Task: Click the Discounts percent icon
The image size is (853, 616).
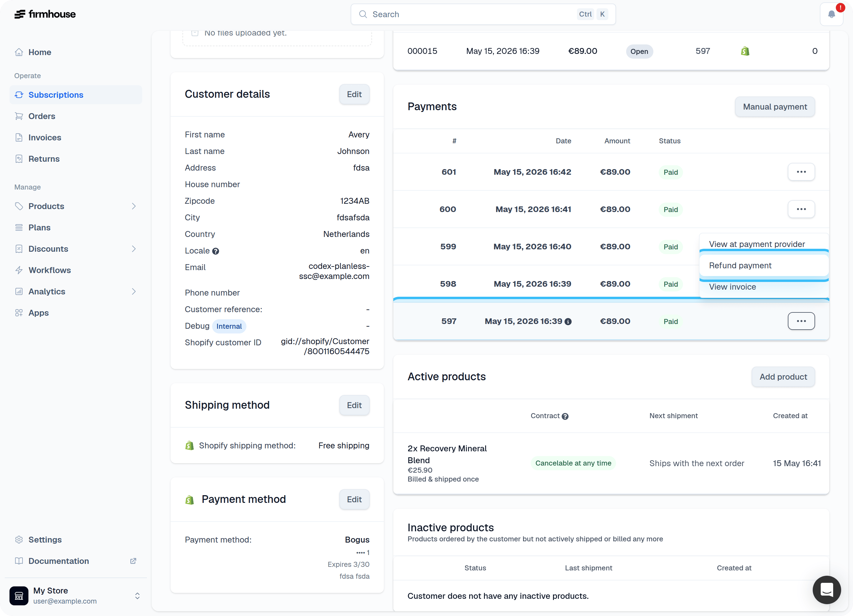Action: click(x=19, y=249)
